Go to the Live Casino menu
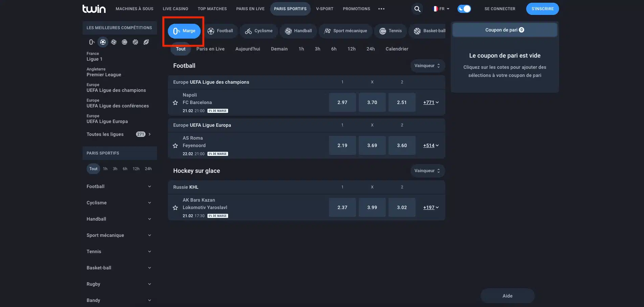 pos(175,9)
